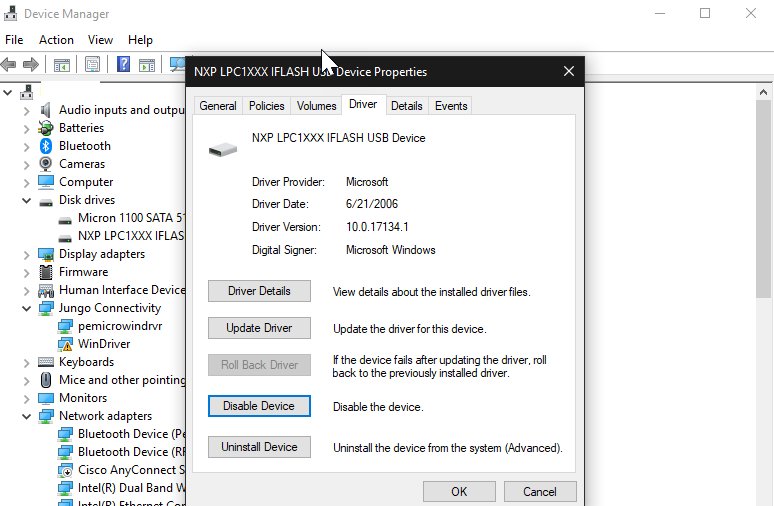Switch to the General tab
The width and height of the screenshot is (774, 506).
click(218, 106)
